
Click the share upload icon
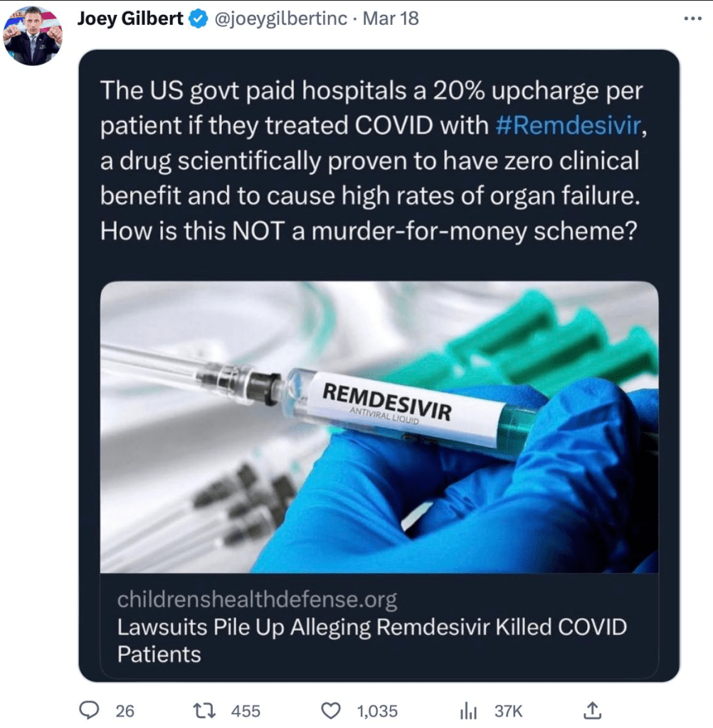coord(592,709)
